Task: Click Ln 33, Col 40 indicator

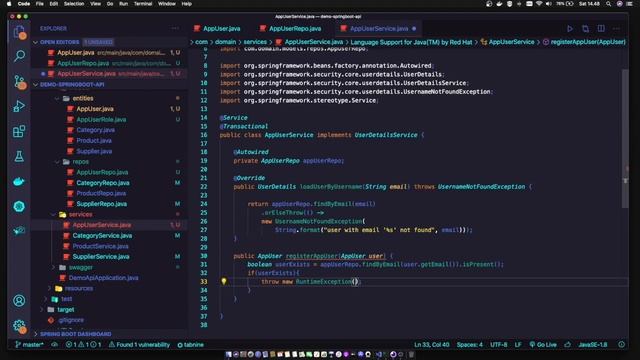Action: click(x=431, y=344)
